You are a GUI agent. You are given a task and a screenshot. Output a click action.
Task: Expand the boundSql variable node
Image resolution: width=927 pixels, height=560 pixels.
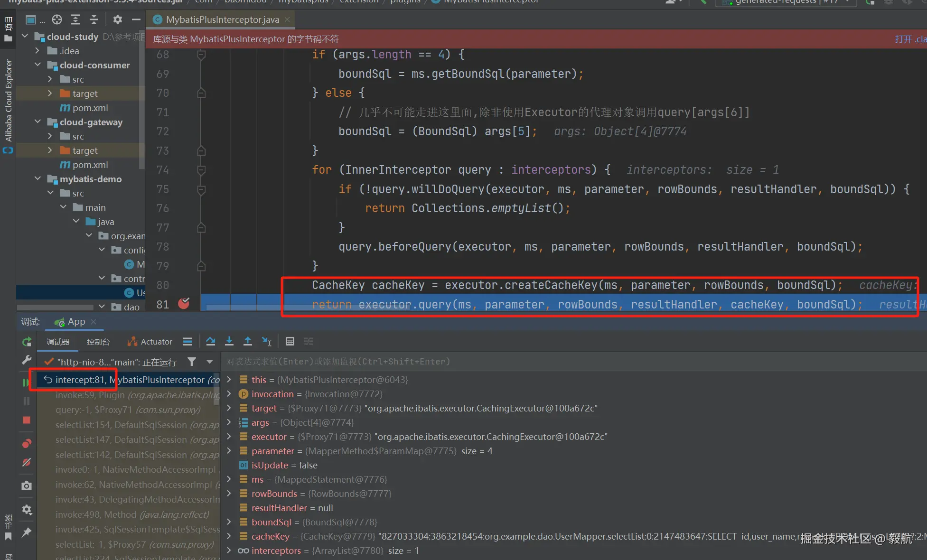click(x=229, y=522)
